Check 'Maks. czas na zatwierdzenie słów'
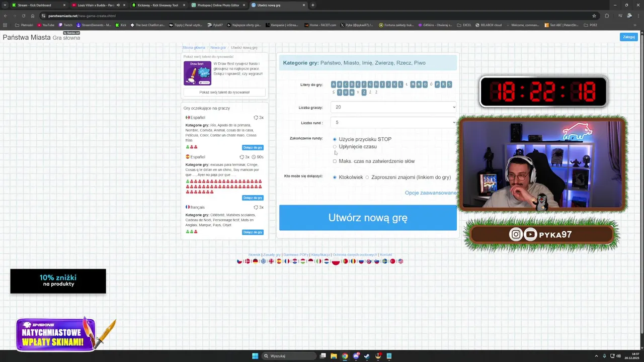 [x=335, y=161]
